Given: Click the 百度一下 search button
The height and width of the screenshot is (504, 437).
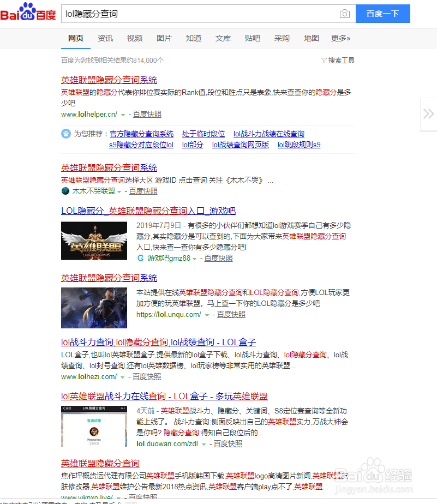Looking at the screenshot, I should tap(382, 14).
